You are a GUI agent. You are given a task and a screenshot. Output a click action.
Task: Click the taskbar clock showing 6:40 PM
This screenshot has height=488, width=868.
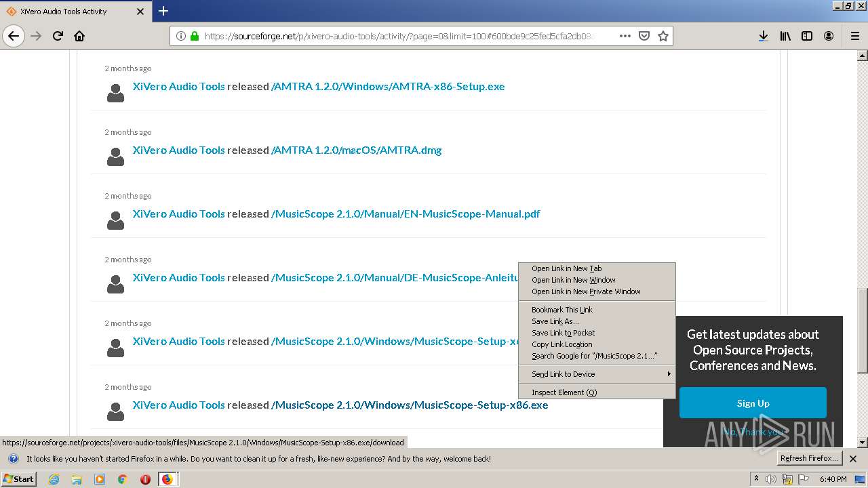(833, 479)
